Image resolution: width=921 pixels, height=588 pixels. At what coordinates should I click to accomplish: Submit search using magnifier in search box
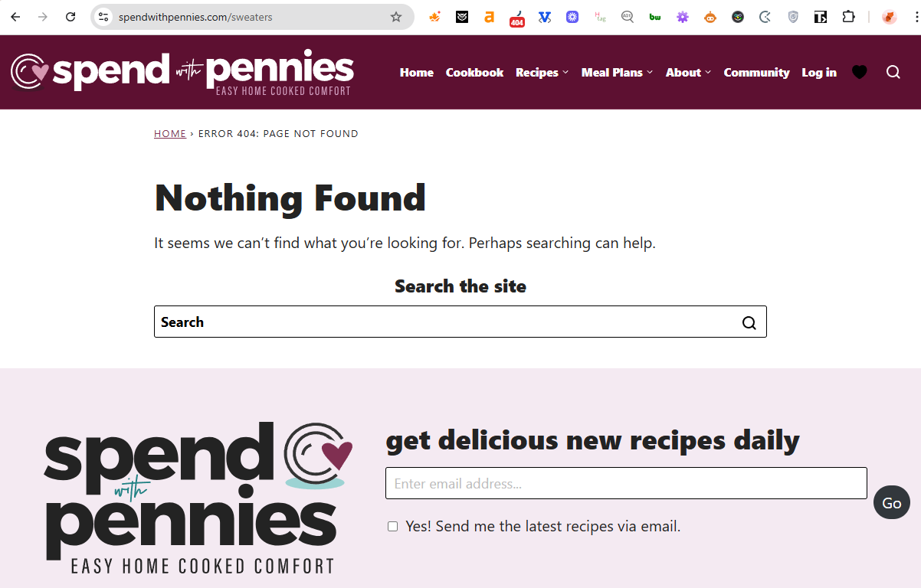click(x=749, y=322)
